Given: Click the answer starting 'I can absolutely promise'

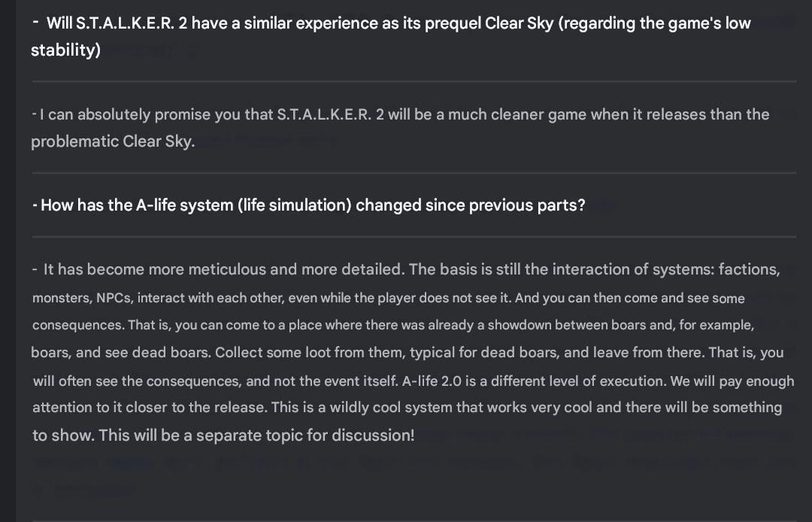Looking at the screenshot, I should click(400, 127).
